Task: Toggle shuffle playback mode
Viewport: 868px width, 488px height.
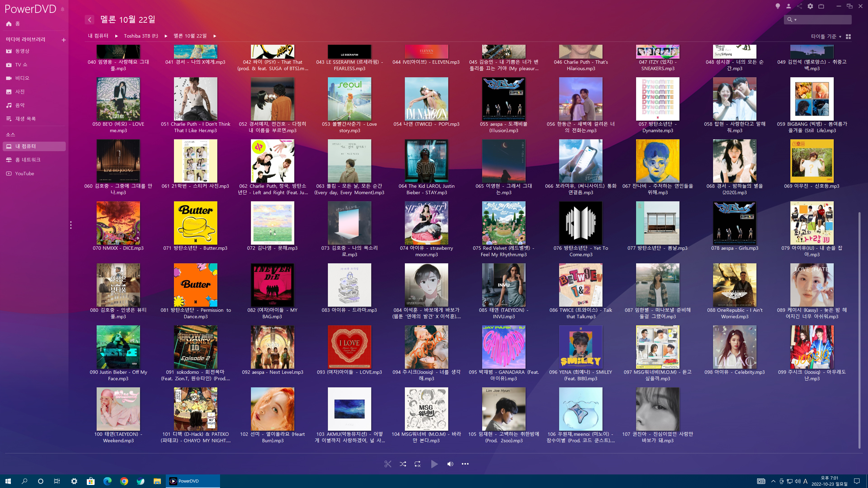Action: 403,464
